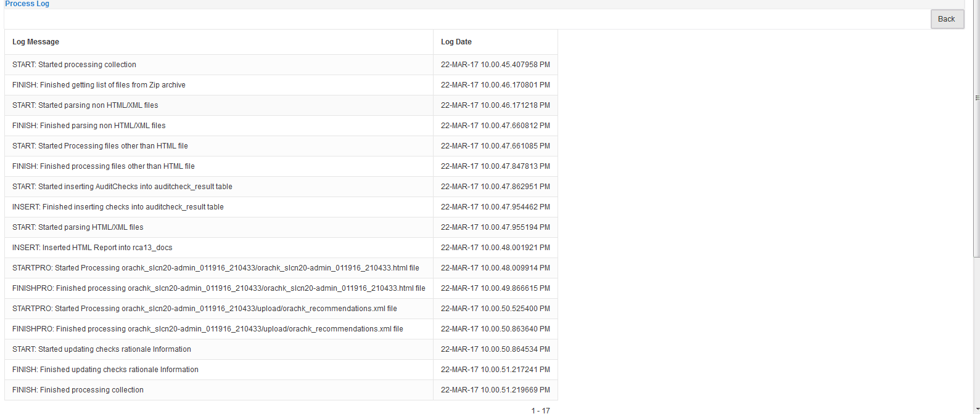Open the Process Log link

[x=27, y=4]
